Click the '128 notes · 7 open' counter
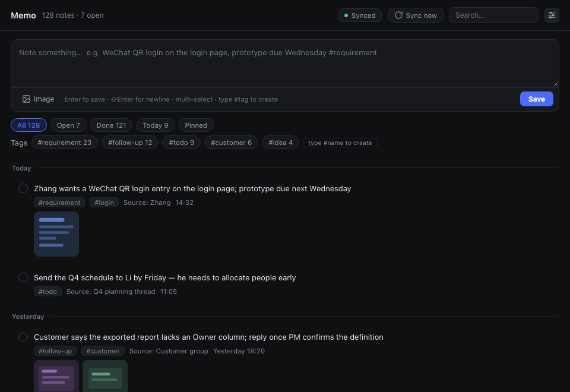The width and height of the screenshot is (570, 392). click(x=72, y=15)
